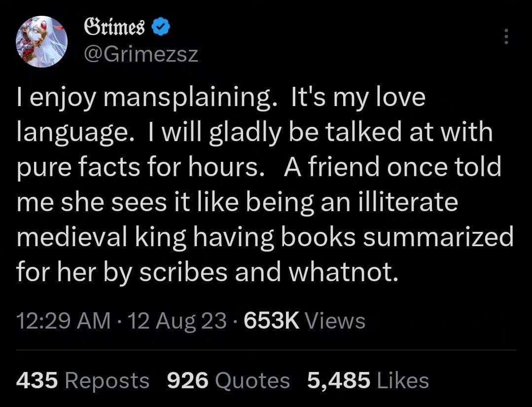Click the 12:29 AM timestamp
The width and height of the screenshot is (532, 407).
point(64,321)
